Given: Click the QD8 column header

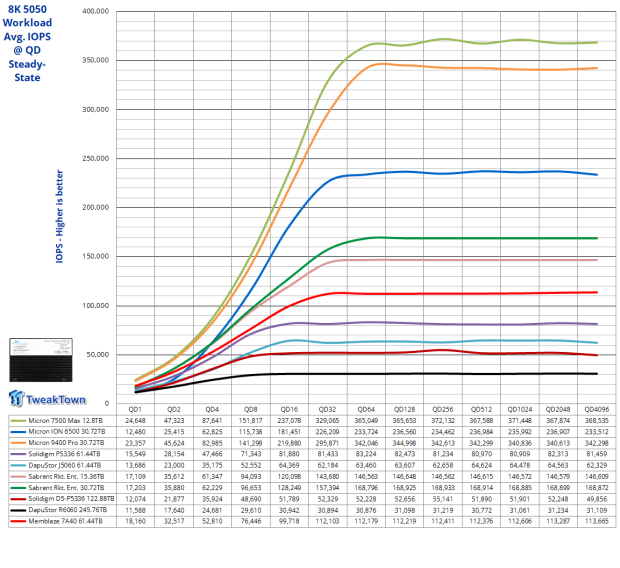Looking at the screenshot, I should pos(251,409).
